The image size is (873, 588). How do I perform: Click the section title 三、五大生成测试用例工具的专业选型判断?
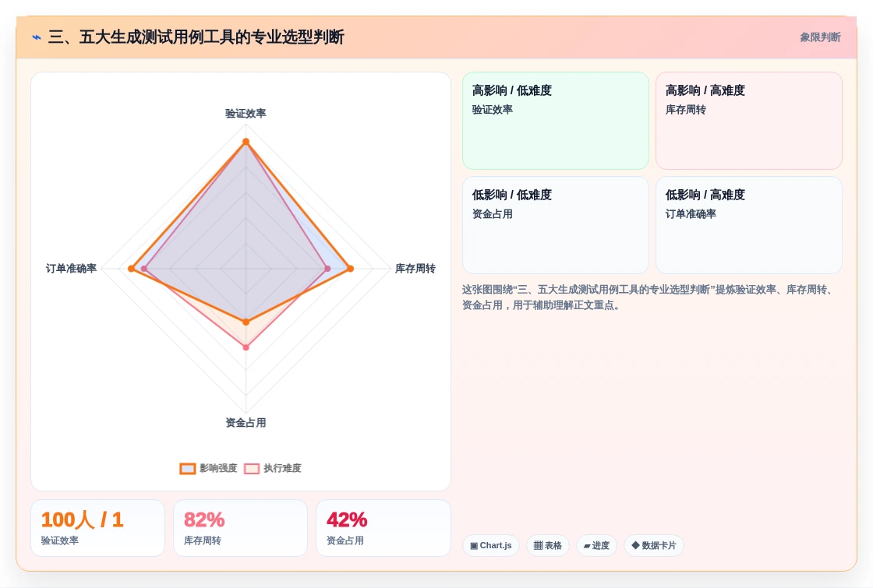tap(196, 37)
